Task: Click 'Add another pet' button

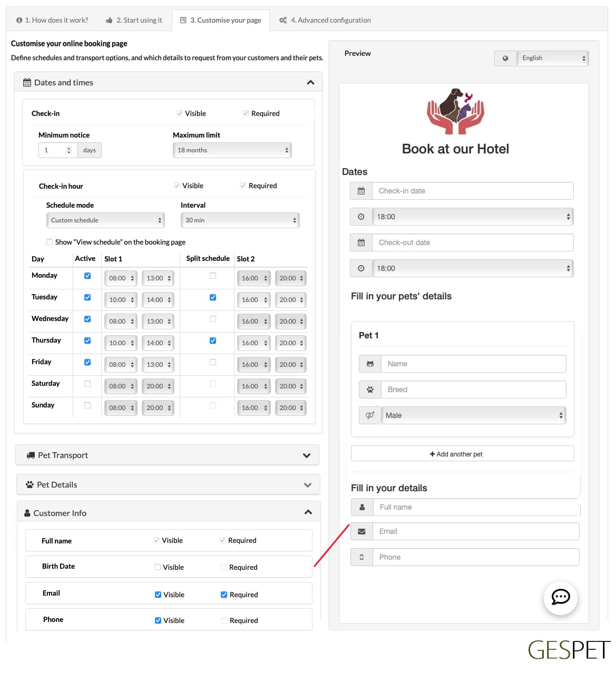Action: point(462,454)
